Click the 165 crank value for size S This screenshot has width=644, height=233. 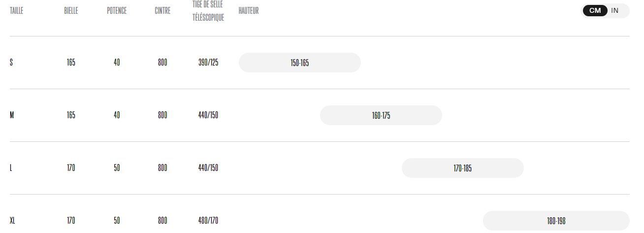[x=71, y=63]
